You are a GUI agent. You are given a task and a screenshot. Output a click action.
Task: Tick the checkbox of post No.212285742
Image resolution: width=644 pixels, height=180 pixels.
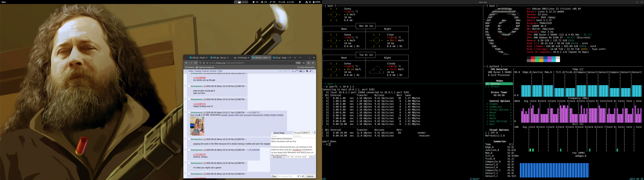coord(189,139)
